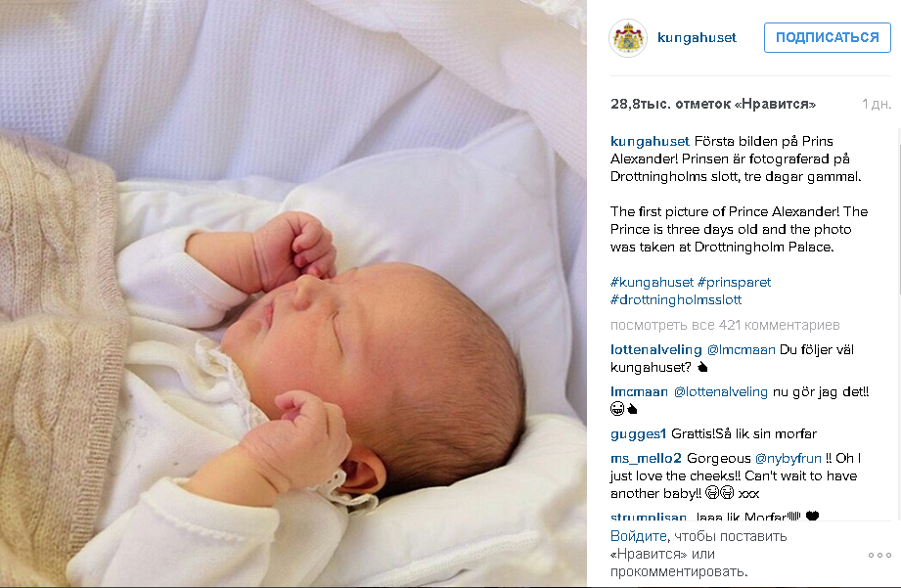Open gugges1 commenter profile
This screenshot has height=588, width=901.
tap(638, 434)
